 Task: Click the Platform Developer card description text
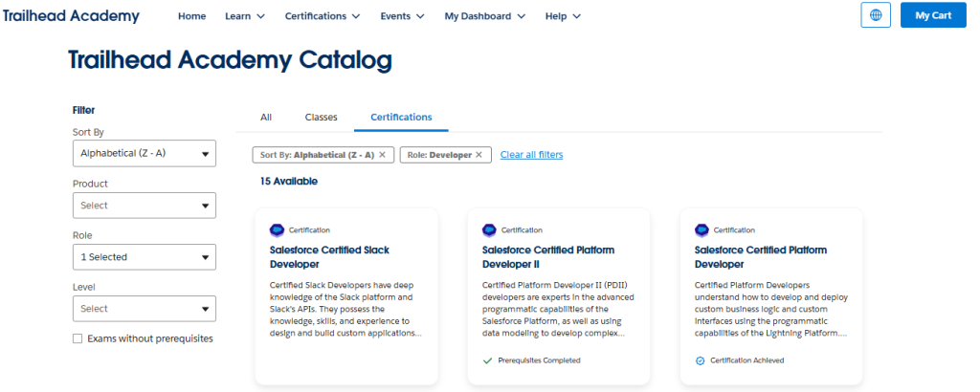coord(771,309)
